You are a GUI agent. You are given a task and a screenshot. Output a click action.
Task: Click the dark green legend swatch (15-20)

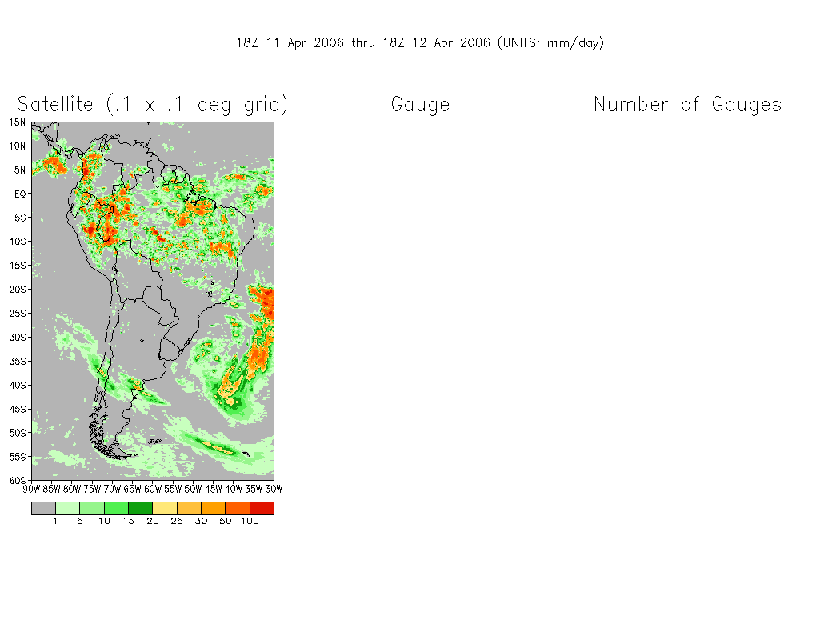[140, 508]
